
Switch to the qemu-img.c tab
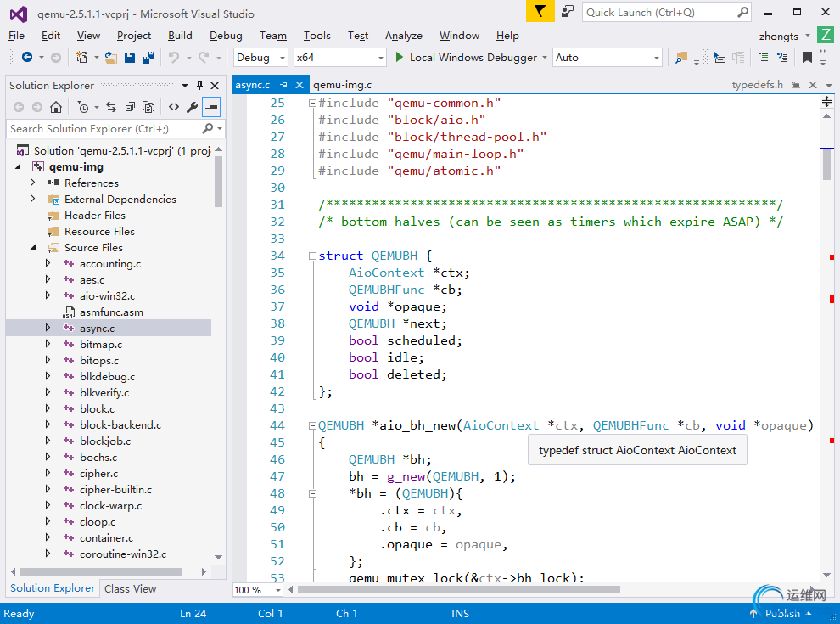tap(342, 85)
